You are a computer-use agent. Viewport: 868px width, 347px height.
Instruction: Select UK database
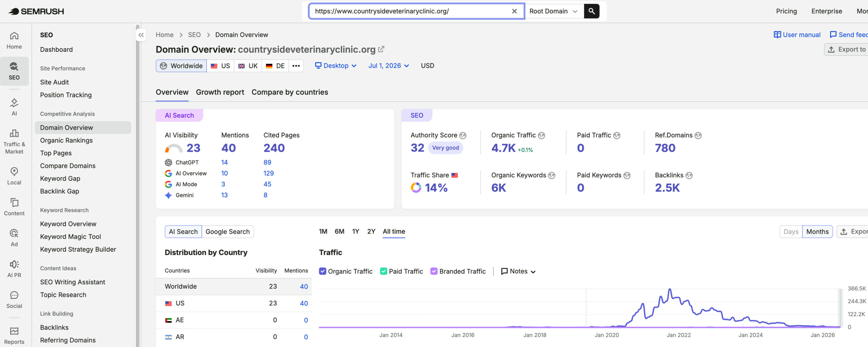[248, 66]
